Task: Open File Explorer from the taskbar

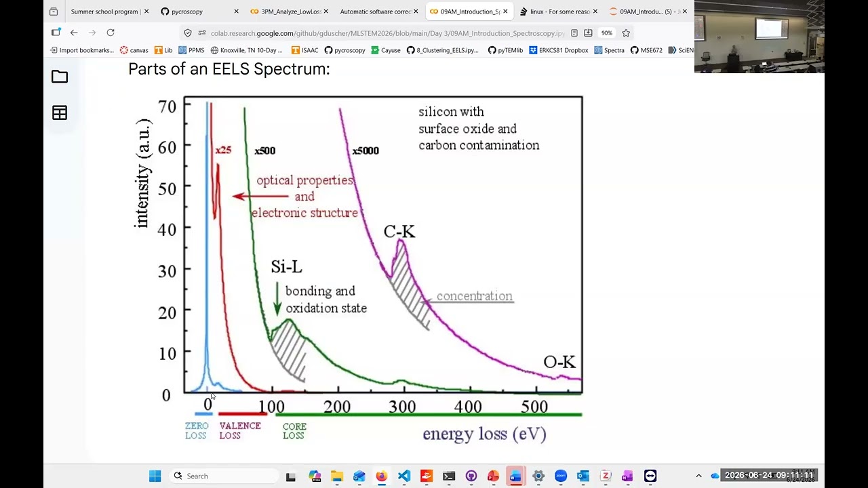Action: point(336,476)
